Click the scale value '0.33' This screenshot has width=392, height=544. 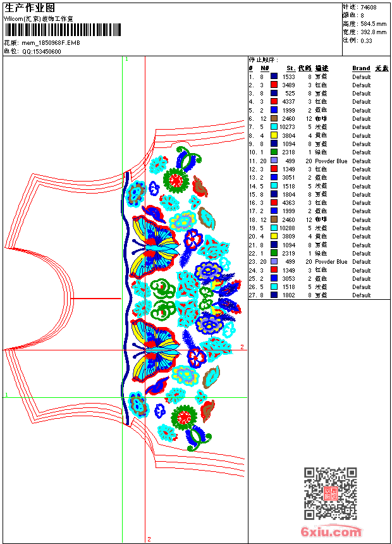(366, 41)
